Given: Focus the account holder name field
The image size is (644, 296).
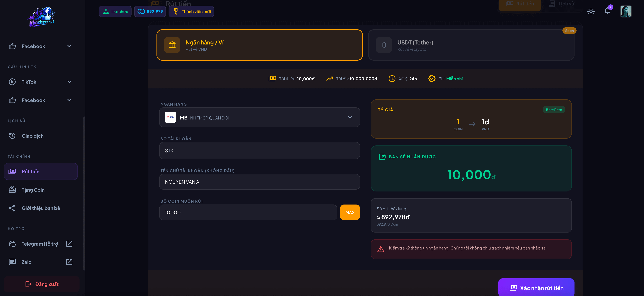Looking at the screenshot, I should coord(259,182).
